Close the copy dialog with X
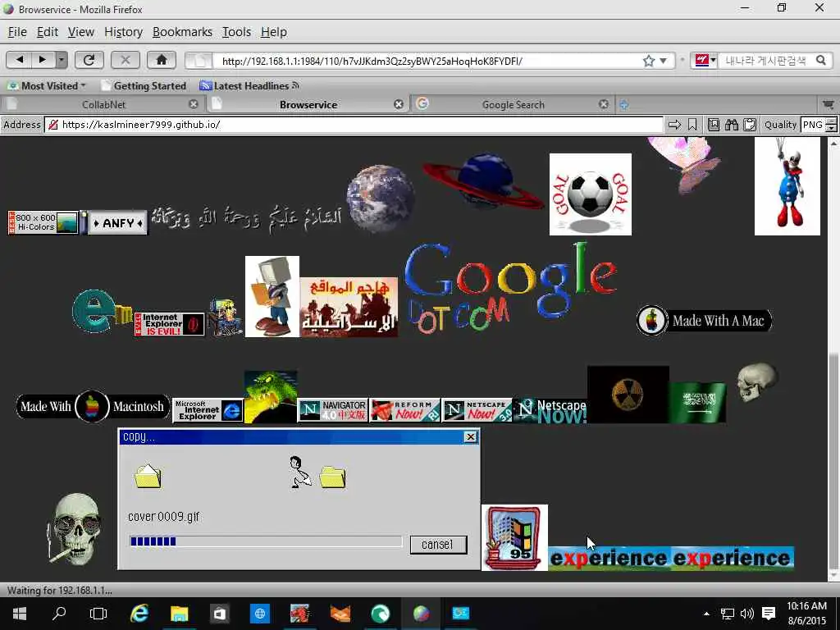This screenshot has height=630, width=840. coord(470,436)
